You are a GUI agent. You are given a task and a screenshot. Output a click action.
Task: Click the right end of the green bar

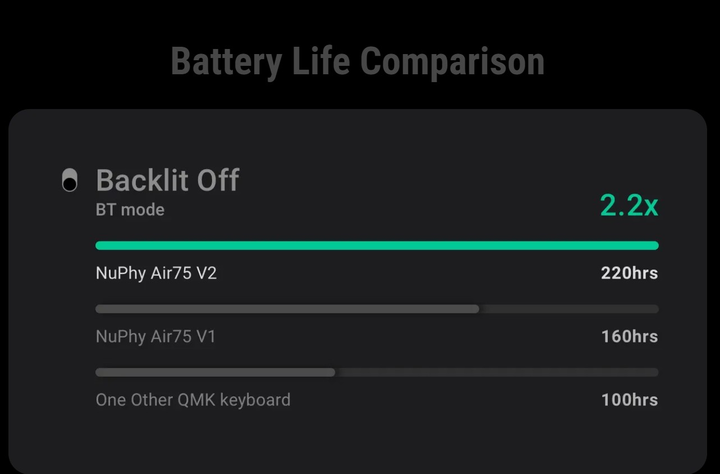[x=653, y=246]
